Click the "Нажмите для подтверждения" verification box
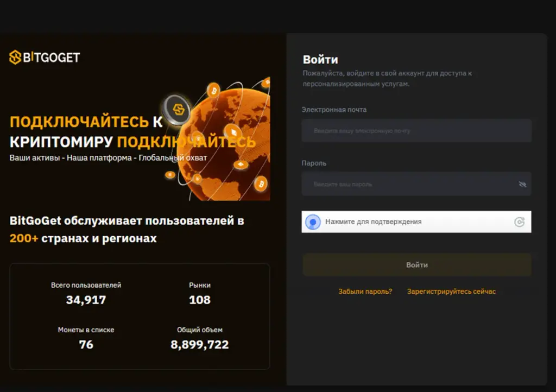 point(416,222)
